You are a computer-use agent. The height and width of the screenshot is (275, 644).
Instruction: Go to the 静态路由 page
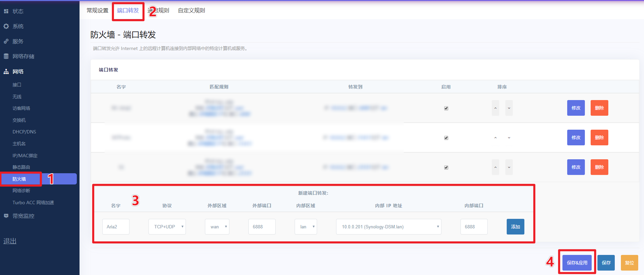(21, 167)
